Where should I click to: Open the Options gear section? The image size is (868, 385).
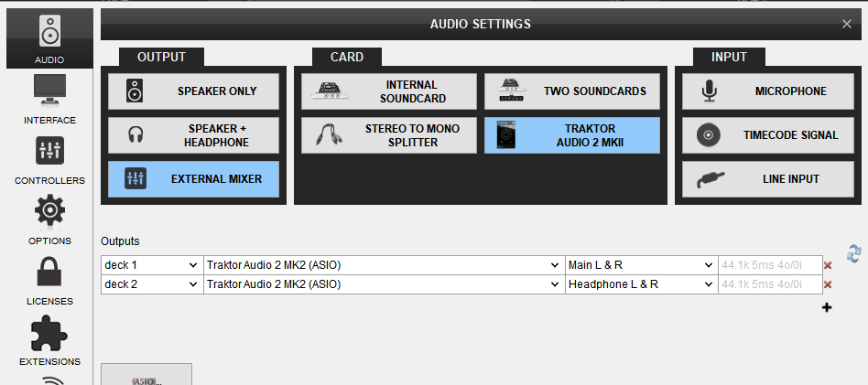click(x=49, y=219)
